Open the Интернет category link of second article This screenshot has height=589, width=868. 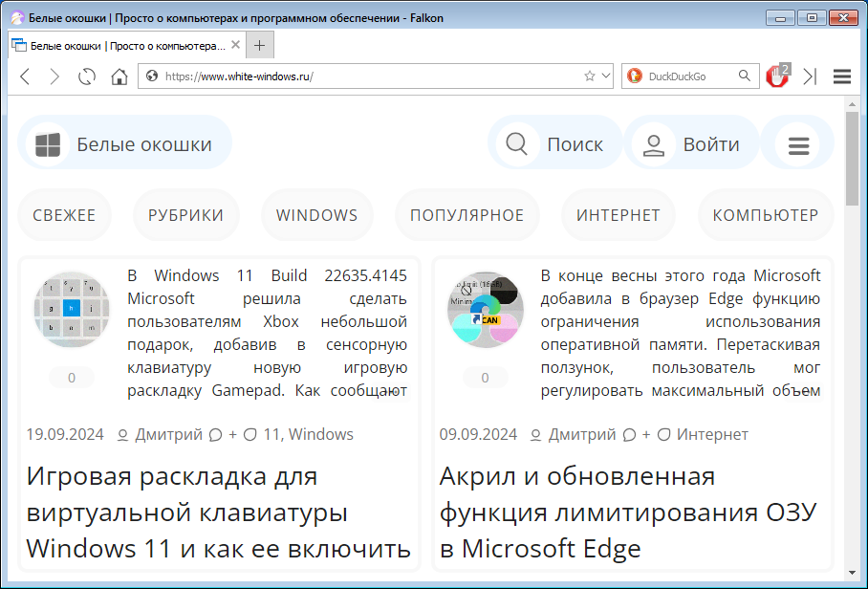click(x=712, y=434)
